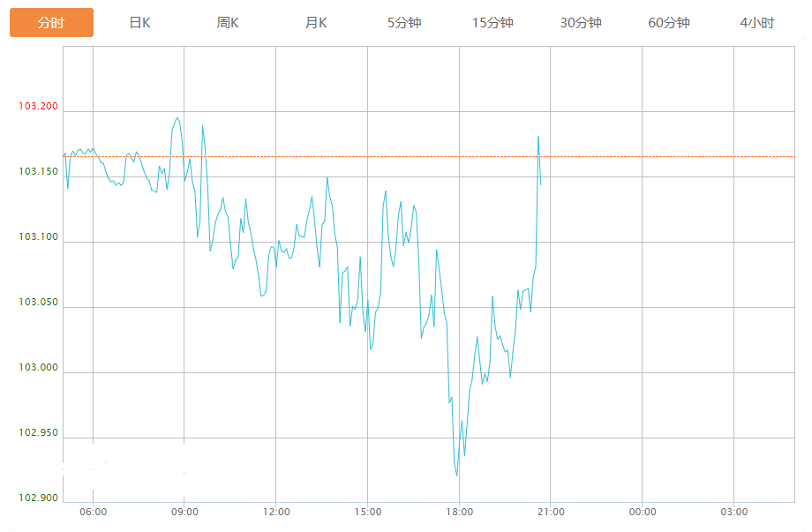Switch to the 4小时 tab
The height and width of the screenshot is (532, 812).
coord(757,23)
